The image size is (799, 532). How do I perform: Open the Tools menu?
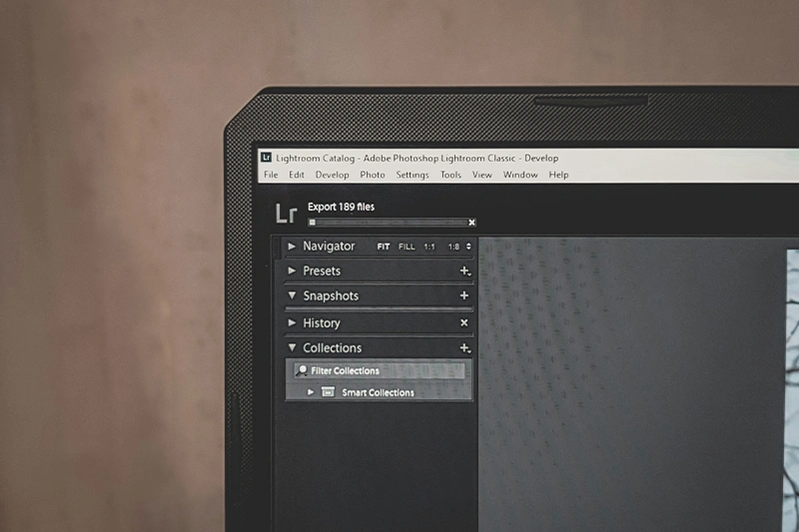pos(450,175)
